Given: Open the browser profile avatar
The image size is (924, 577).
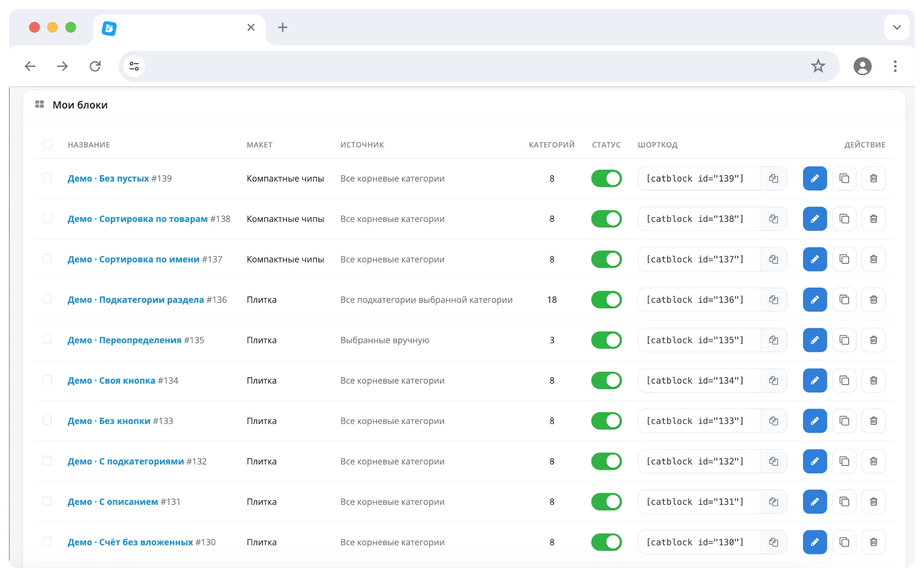Looking at the screenshot, I should tap(862, 66).
